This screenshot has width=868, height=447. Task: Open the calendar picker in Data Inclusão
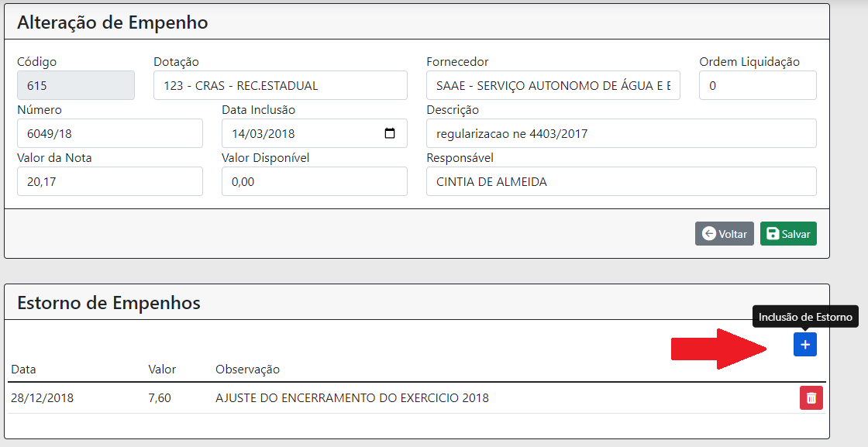point(390,133)
